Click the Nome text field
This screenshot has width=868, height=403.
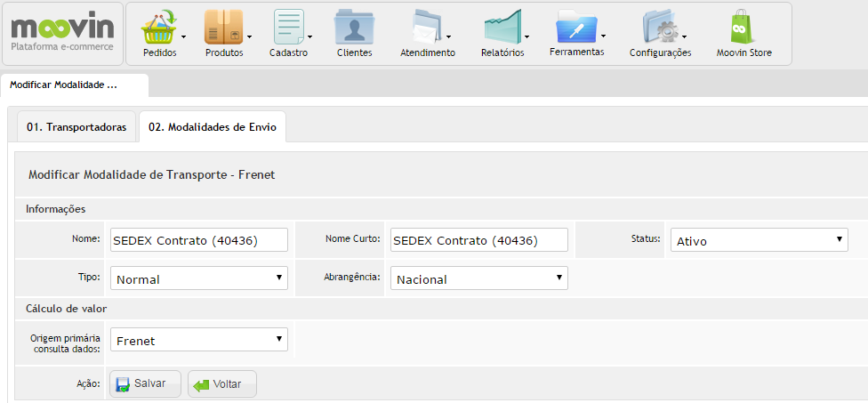pos(198,240)
